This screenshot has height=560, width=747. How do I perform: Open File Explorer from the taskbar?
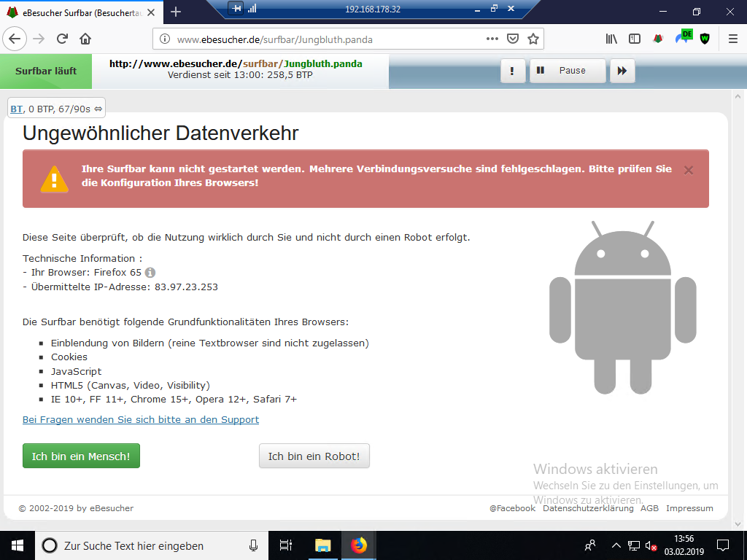click(x=323, y=545)
